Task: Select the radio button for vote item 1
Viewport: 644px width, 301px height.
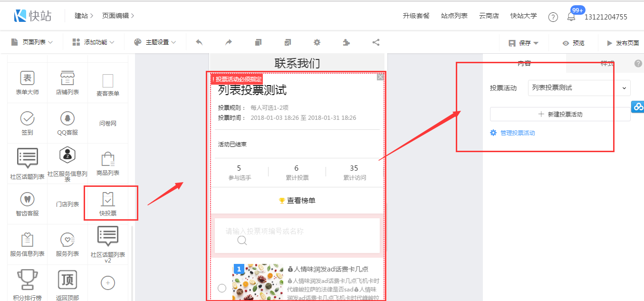Action: point(222,288)
